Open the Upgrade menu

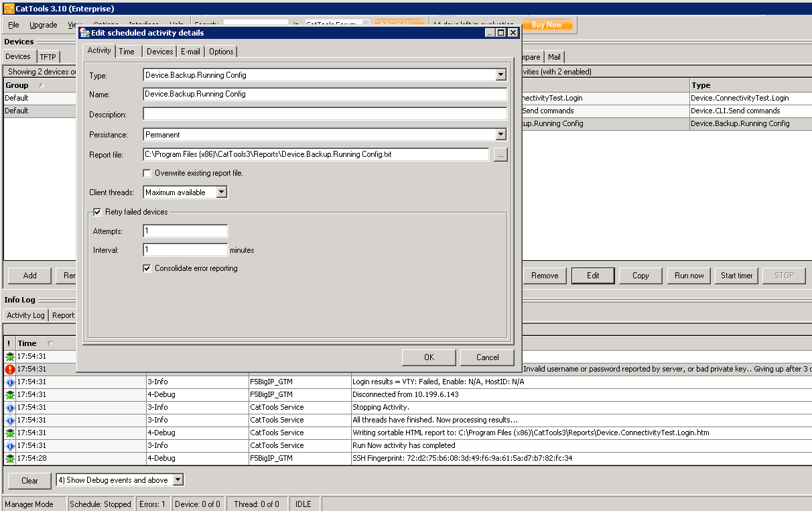click(44, 25)
